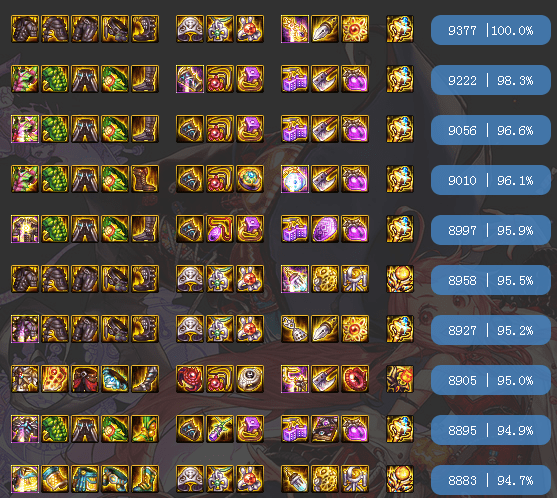
Task: Select the teal lantern shoulder icon in the bottom row
Action: coord(55,479)
